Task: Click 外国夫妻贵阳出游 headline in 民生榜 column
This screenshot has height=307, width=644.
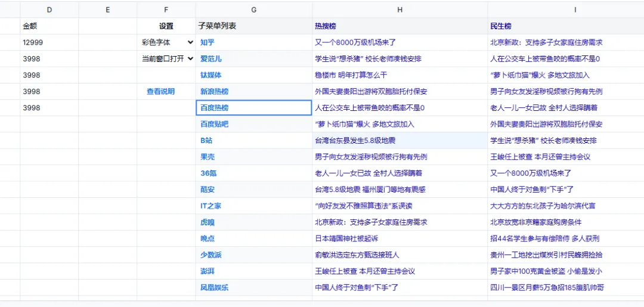Action: 546,124
